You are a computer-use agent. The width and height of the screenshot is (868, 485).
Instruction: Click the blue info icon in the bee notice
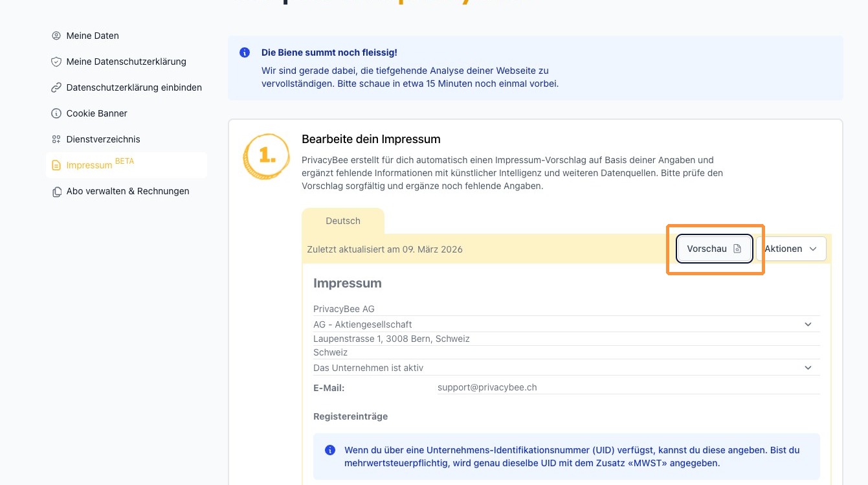245,52
